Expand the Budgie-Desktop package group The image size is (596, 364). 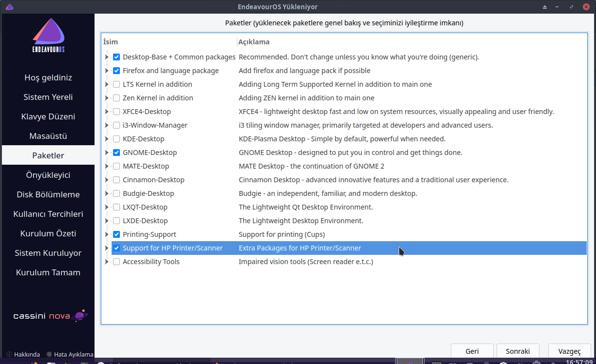(107, 193)
